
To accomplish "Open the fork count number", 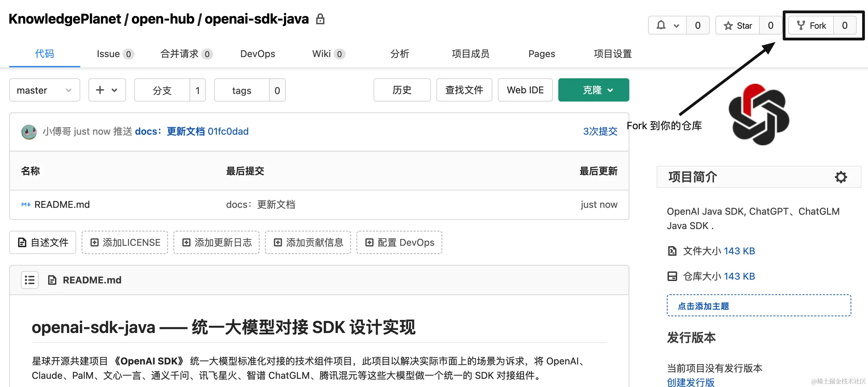I will (x=844, y=25).
